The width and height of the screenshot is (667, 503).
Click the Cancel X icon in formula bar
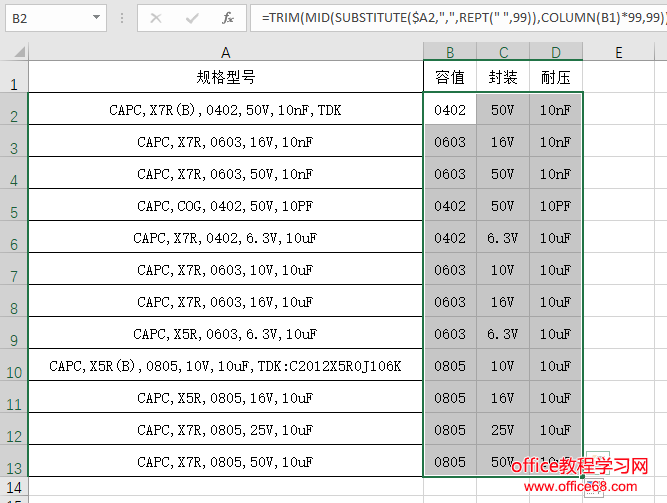[157, 18]
